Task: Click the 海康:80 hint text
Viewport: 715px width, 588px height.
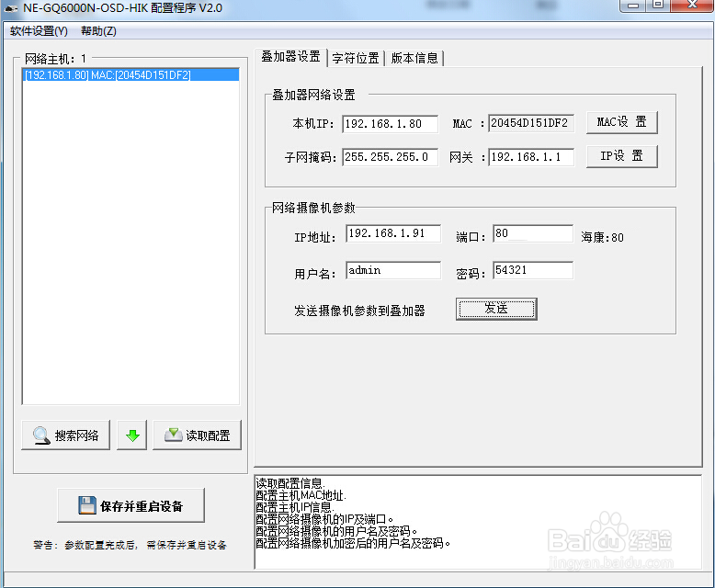Action: point(602,237)
